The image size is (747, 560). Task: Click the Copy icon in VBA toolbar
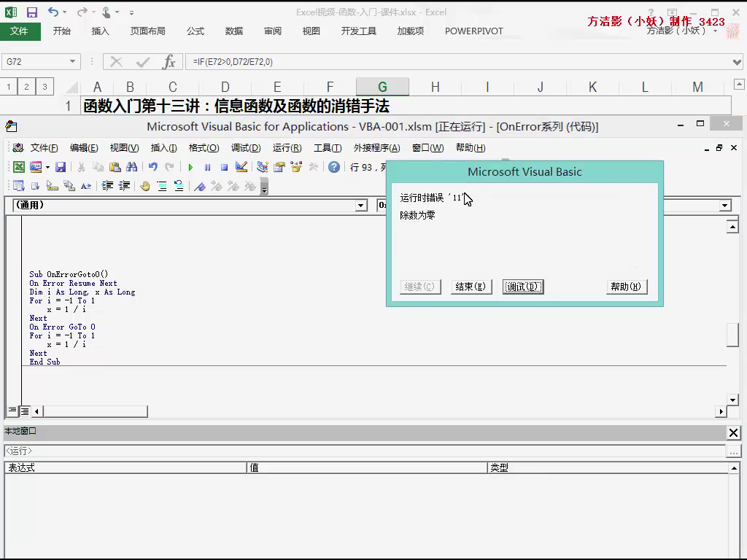98,167
